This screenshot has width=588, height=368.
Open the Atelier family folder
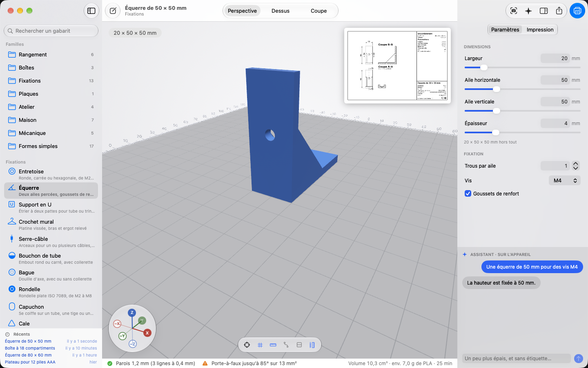51,107
